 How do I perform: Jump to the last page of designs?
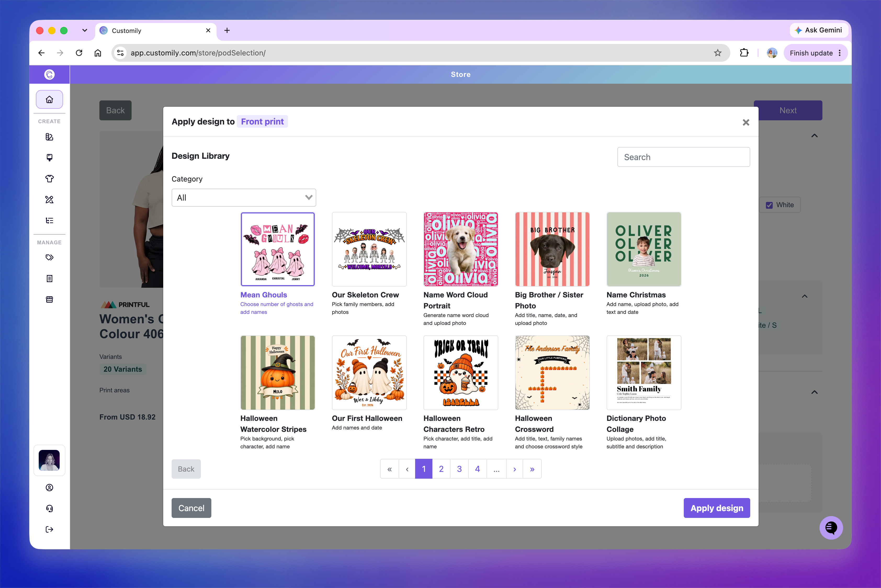click(532, 469)
